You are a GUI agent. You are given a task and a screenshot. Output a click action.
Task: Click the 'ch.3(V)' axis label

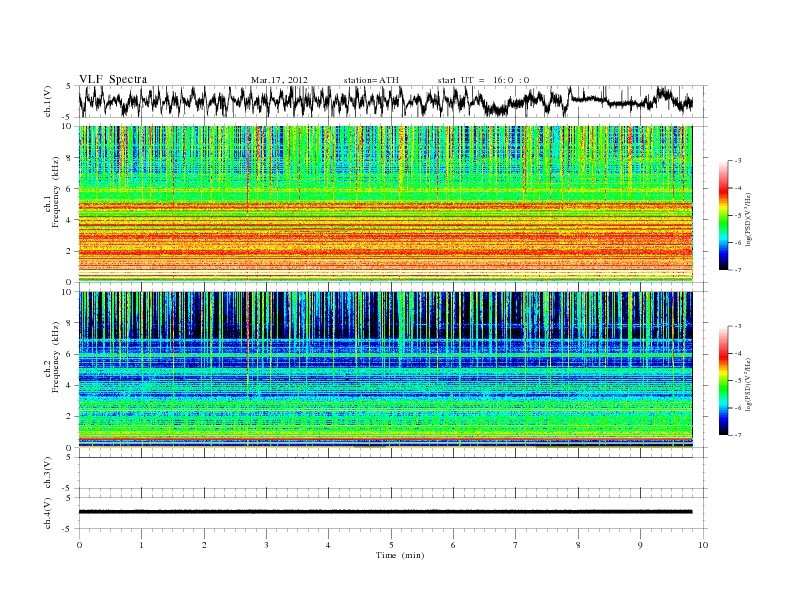(48, 473)
